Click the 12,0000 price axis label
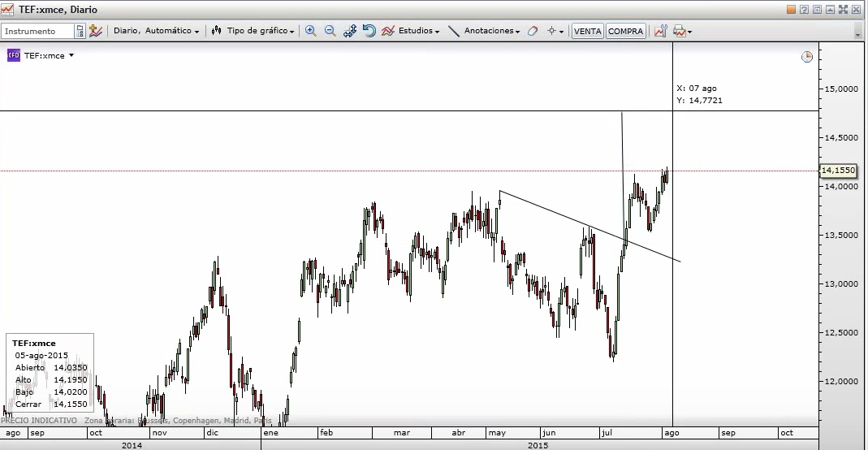The width and height of the screenshot is (868, 450). [x=841, y=381]
